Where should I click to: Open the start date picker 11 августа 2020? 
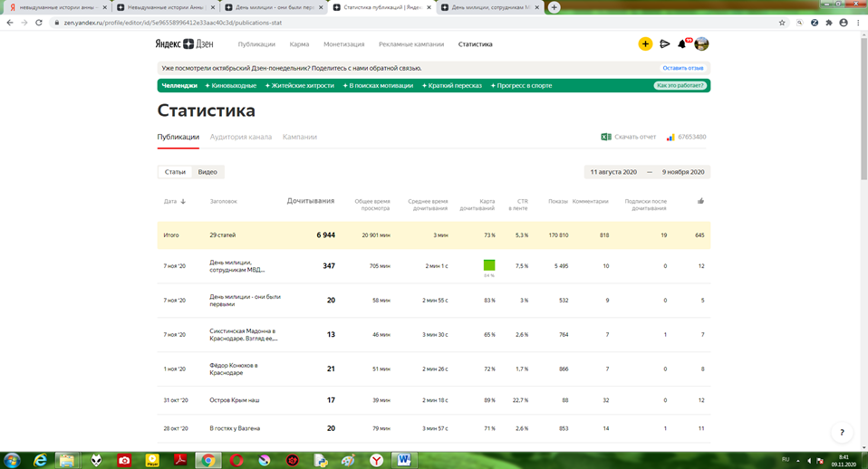[x=613, y=172]
